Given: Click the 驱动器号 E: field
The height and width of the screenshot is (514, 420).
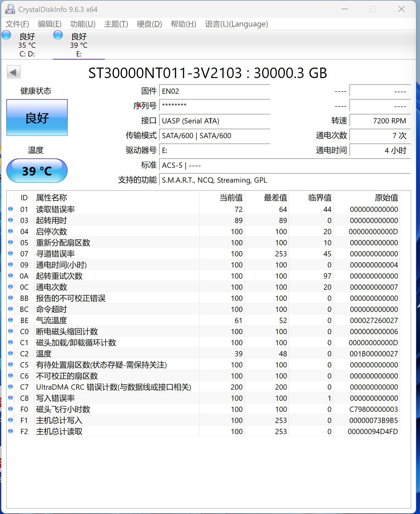Looking at the screenshot, I should coord(215,150).
